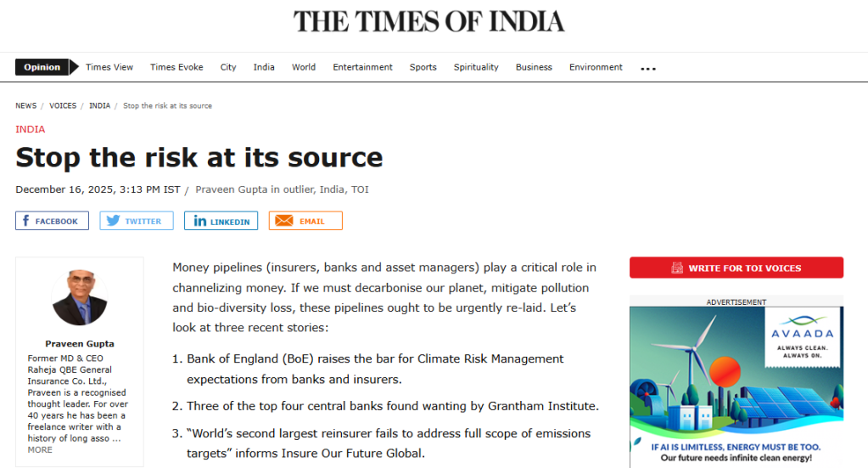This screenshot has width=868, height=468.
Task: Click the VOICES breadcrumb link
Action: click(x=63, y=106)
